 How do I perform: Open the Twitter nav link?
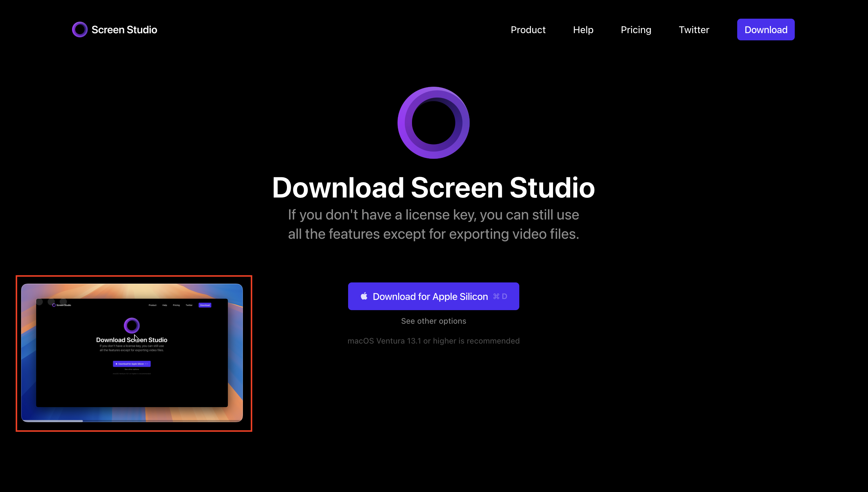(693, 30)
